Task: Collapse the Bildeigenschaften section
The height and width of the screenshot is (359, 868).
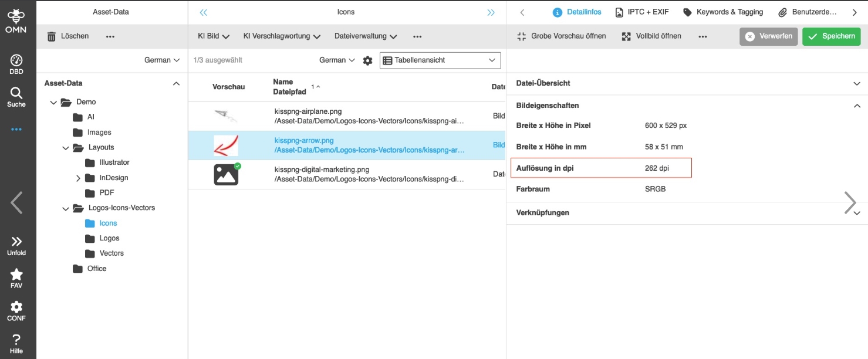Action: coord(856,106)
